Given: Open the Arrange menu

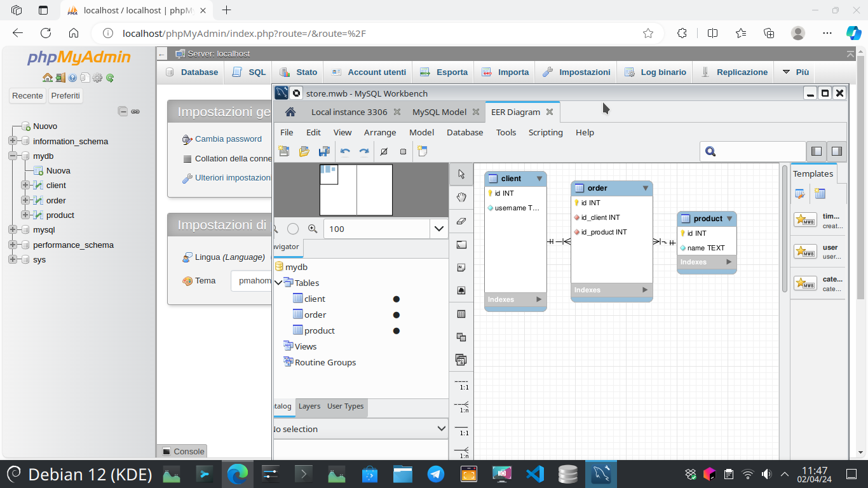Looking at the screenshot, I should tap(380, 132).
